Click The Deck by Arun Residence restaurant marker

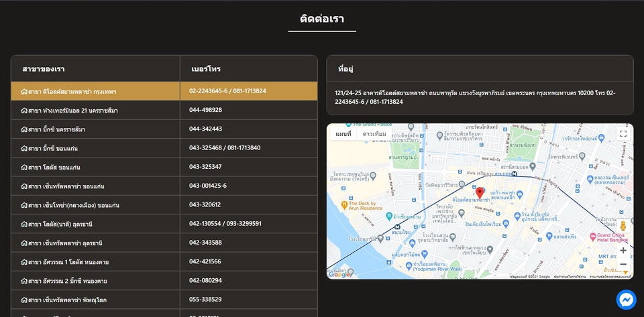pos(344,204)
